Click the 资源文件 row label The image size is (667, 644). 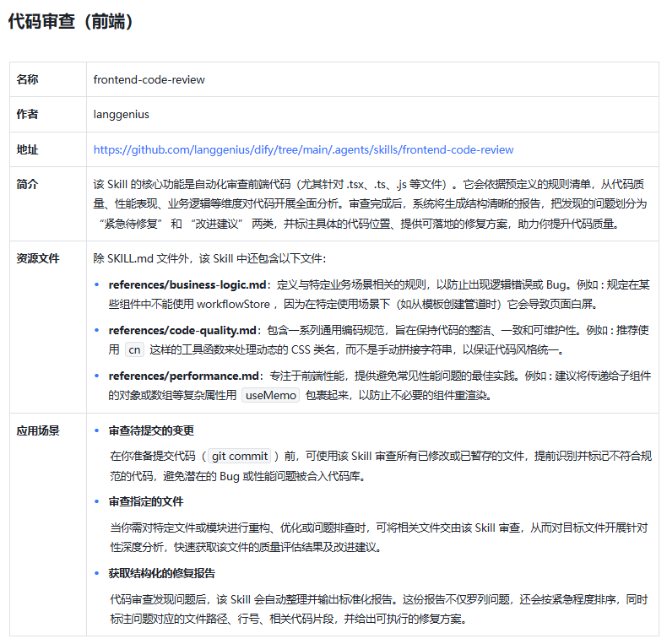pyautogui.click(x=38, y=258)
